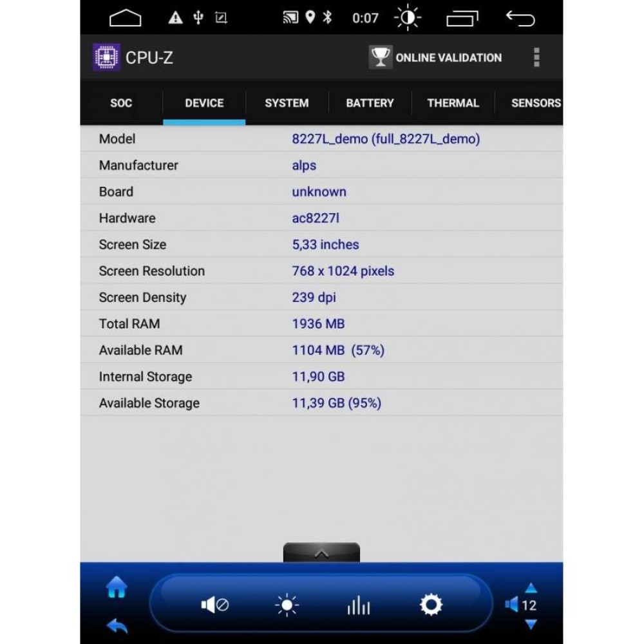Tap the location pin icon

pos(310,17)
